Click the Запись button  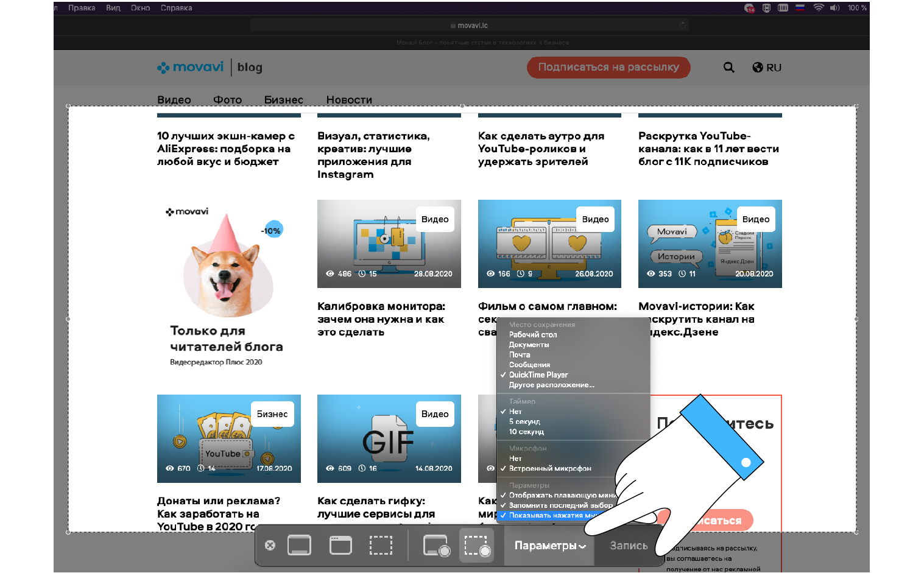[629, 546]
